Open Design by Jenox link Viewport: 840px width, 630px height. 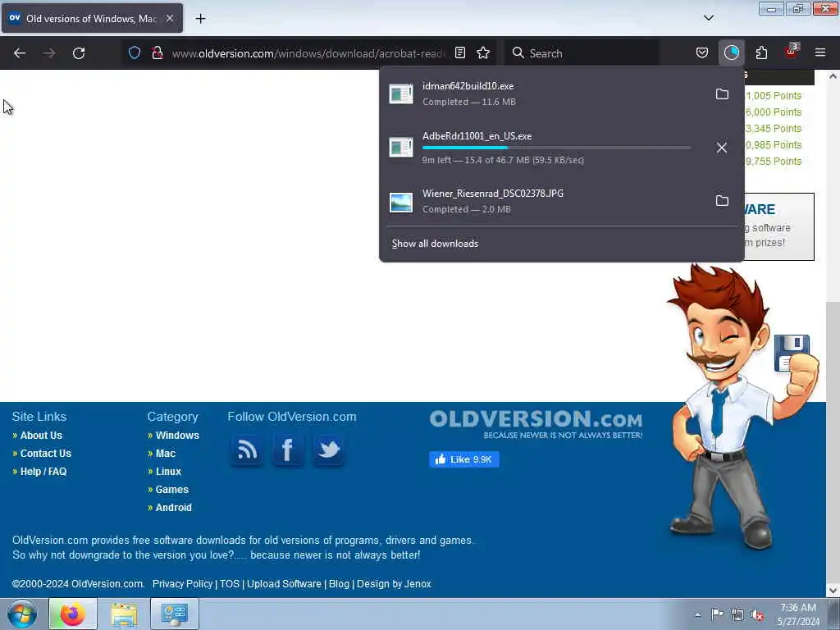click(394, 584)
